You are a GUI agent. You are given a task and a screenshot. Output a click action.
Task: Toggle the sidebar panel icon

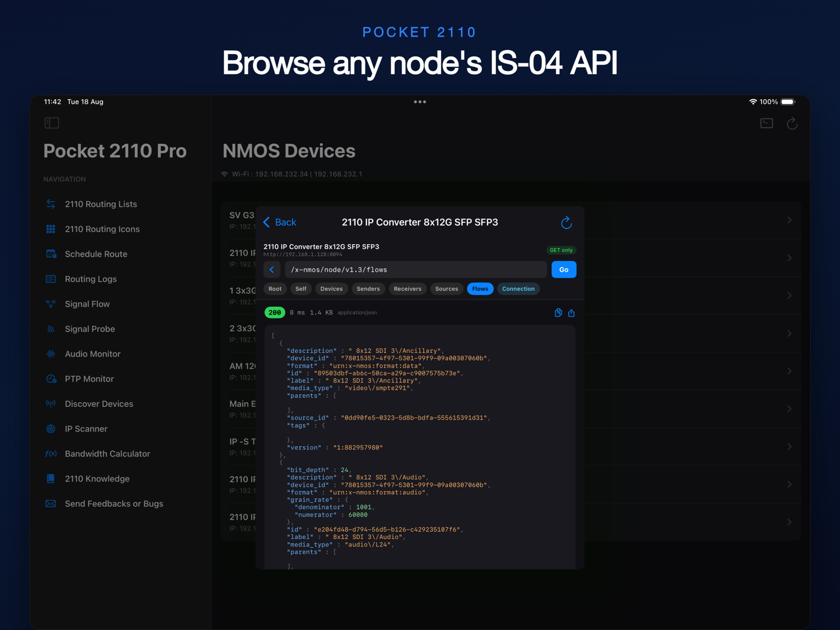[52, 123]
